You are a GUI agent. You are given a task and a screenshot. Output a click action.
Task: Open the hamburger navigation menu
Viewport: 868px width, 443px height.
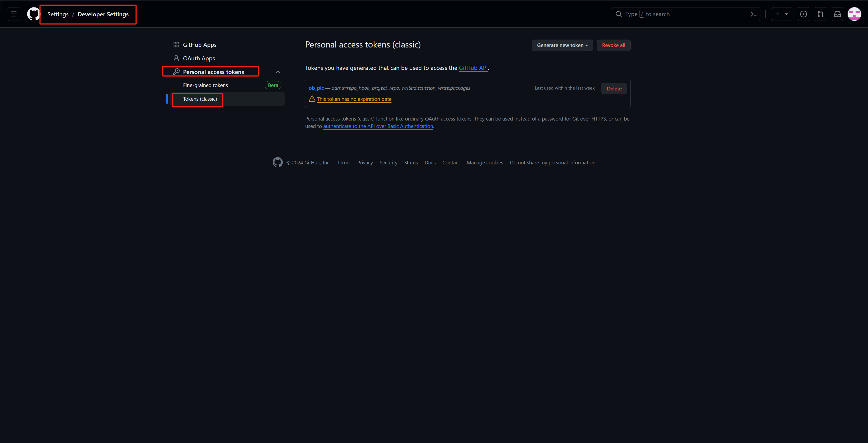tap(14, 14)
